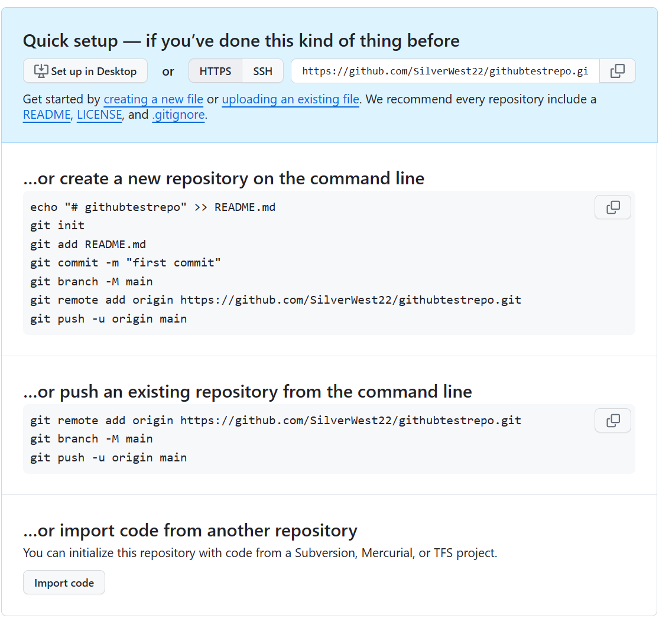672x628 pixels.
Task: Click the LICENSE link
Action: point(99,115)
